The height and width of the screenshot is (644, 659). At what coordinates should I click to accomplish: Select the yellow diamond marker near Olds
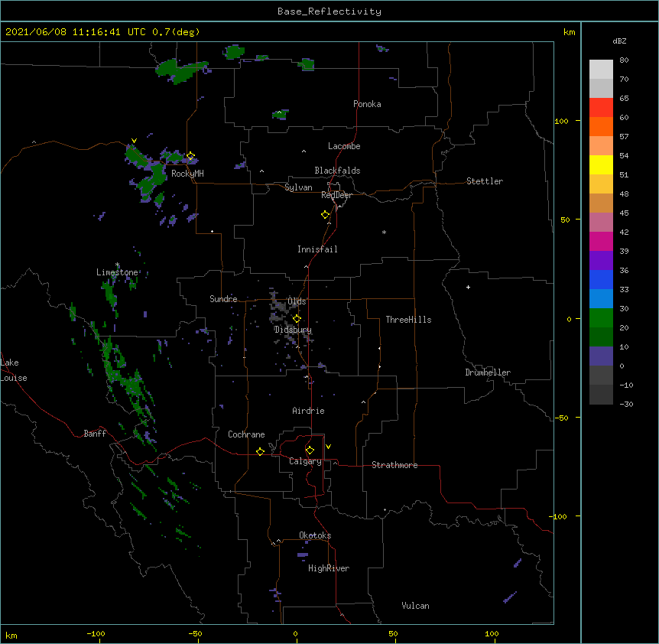[297, 318]
